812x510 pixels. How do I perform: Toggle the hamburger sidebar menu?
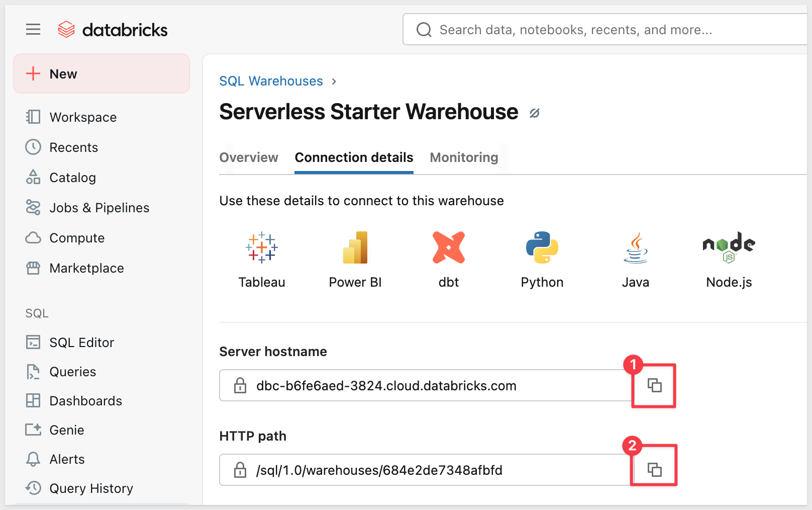pyautogui.click(x=33, y=30)
